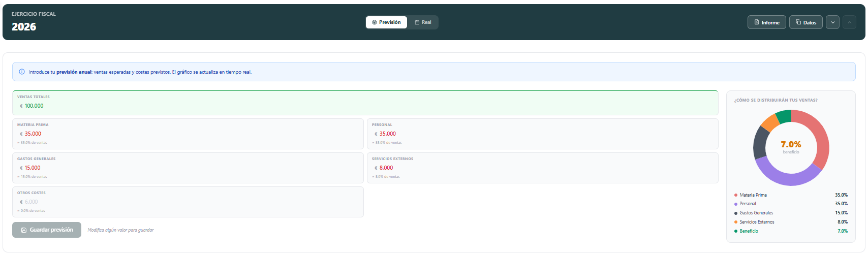The width and height of the screenshot is (868, 255).
Task: Click the document icon on the Informe button
Action: pos(757,22)
